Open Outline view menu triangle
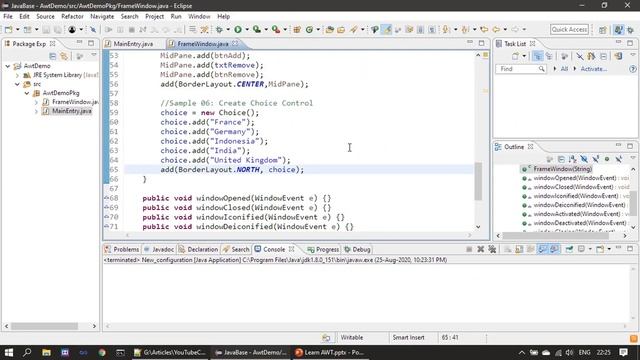 click(x=633, y=158)
